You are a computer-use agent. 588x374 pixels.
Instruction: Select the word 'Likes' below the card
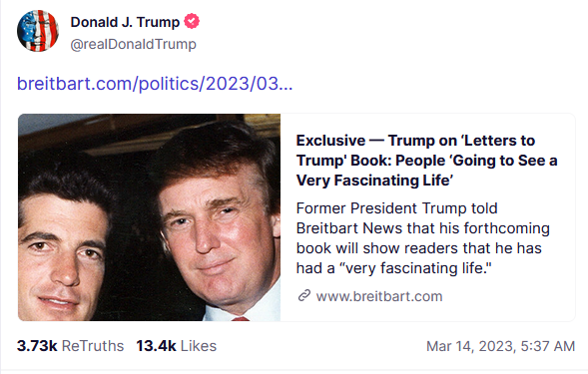(199, 346)
